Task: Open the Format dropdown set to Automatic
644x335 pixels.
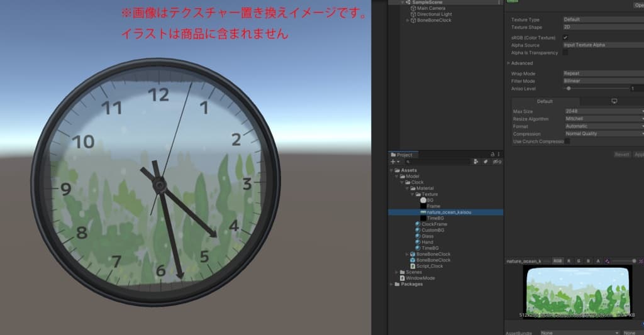Action: pos(604,126)
